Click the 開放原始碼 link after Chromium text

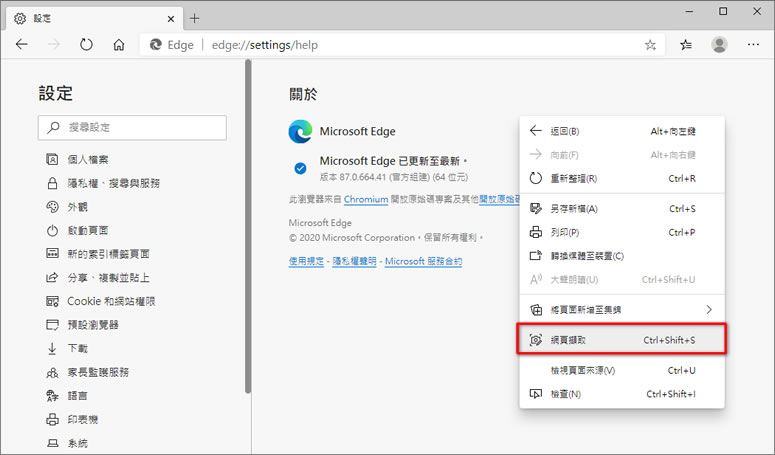(x=499, y=199)
